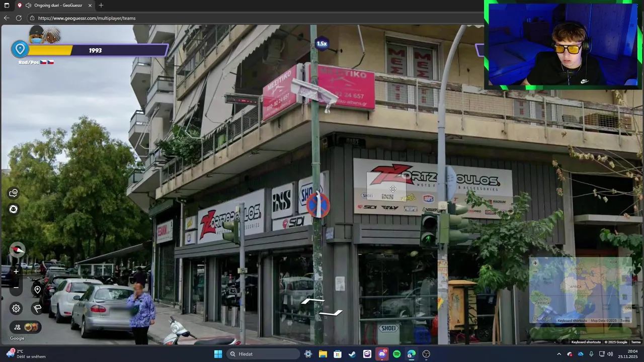Show hidden system tray icons
Image resolution: width=644 pixels, height=362 pixels.
point(558,354)
